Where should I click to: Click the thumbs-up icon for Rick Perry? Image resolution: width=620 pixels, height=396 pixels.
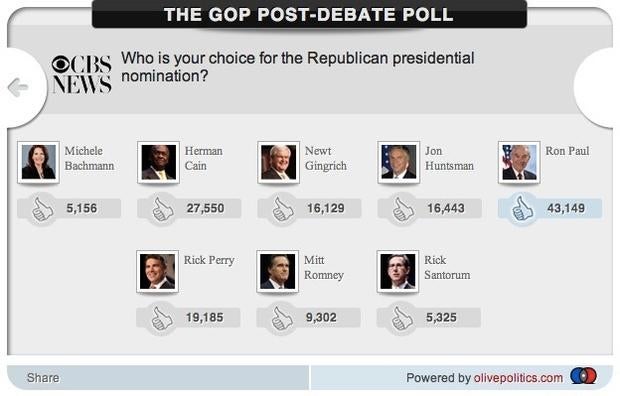[x=162, y=318]
